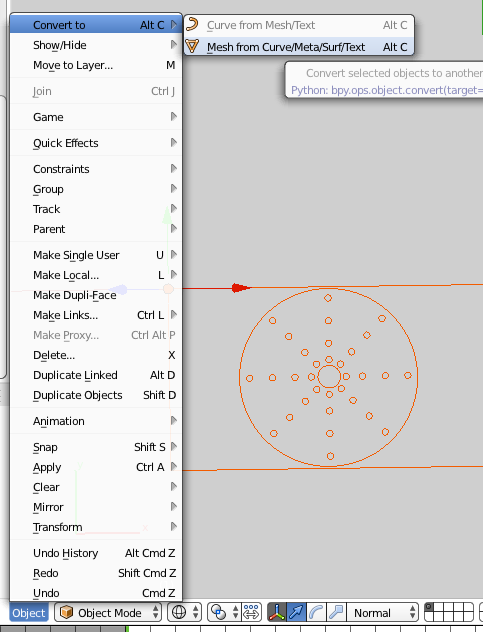The image size is (483, 632).
Task: Open the Mirror submenu
Action: pos(96,507)
